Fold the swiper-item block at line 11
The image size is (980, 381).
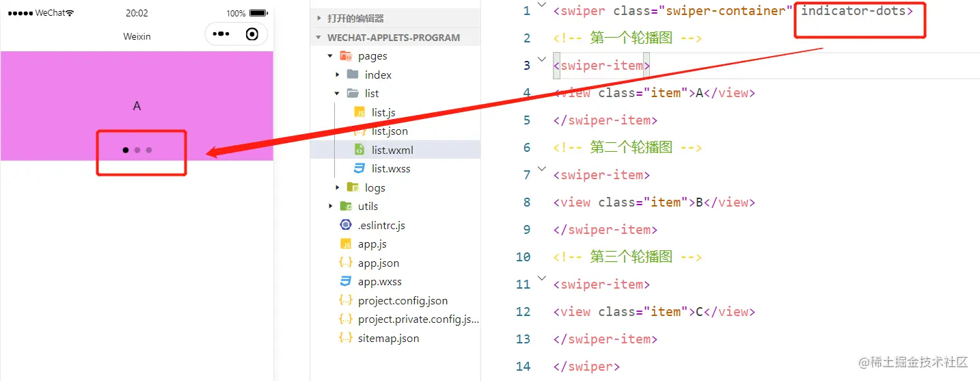(x=542, y=278)
